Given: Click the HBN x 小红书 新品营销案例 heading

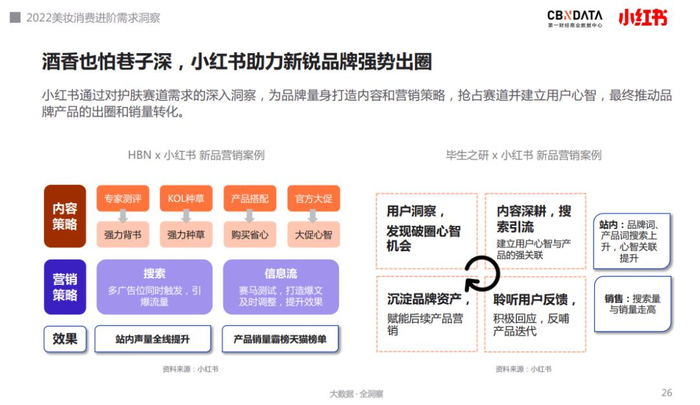Looking at the screenshot, I should pyautogui.click(x=196, y=155).
